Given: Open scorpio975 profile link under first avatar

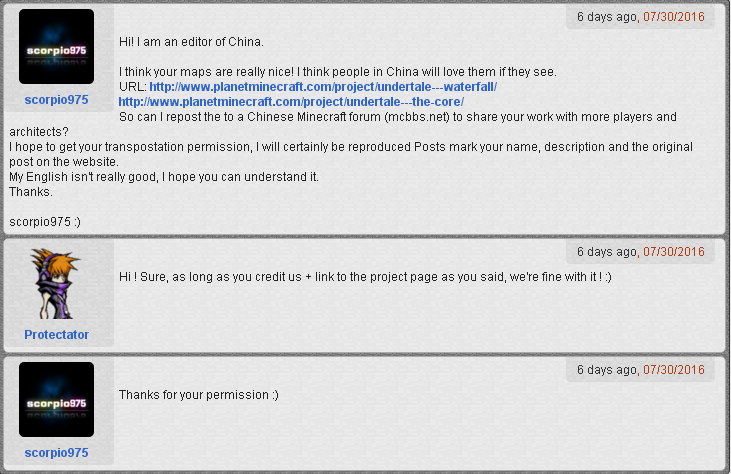Looking at the screenshot, I should pos(56,100).
